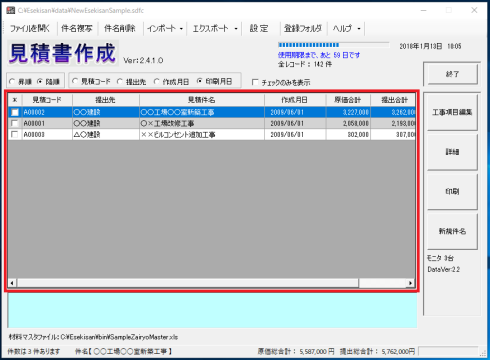The width and height of the screenshot is (490, 360).
Task: Click ○○建設 in row A00002
Action: pyautogui.click(x=106, y=112)
